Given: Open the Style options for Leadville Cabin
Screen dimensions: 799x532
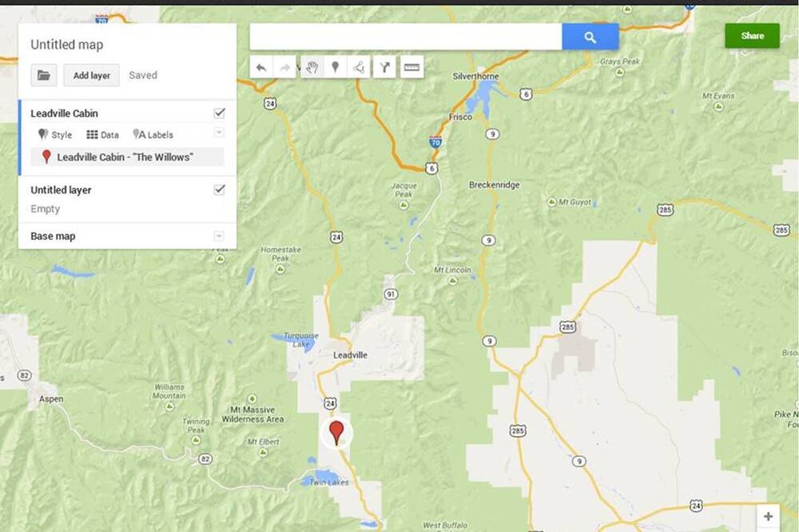Looking at the screenshot, I should (x=55, y=134).
